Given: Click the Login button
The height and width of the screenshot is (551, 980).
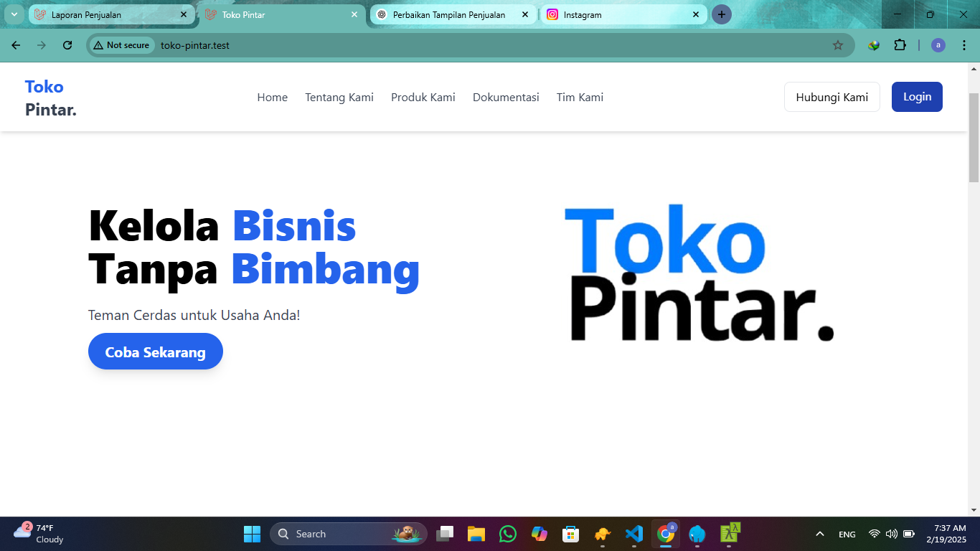Looking at the screenshot, I should (917, 97).
